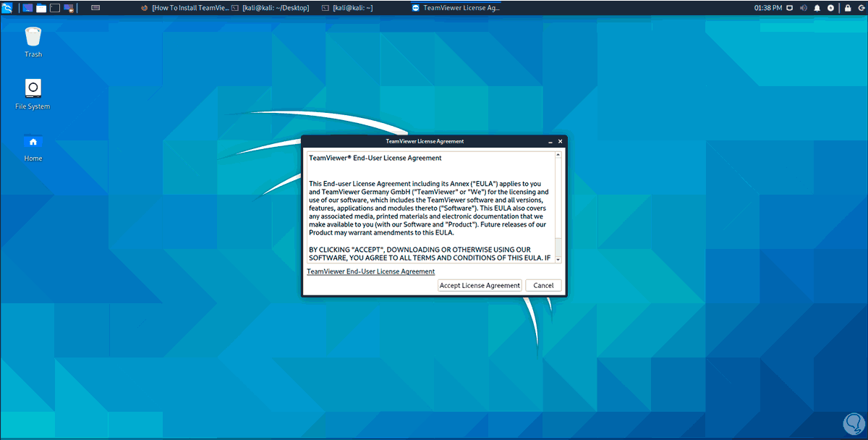Click the show desktop panel icon
Viewport: 868px width, 440px height.
click(x=27, y=8)
